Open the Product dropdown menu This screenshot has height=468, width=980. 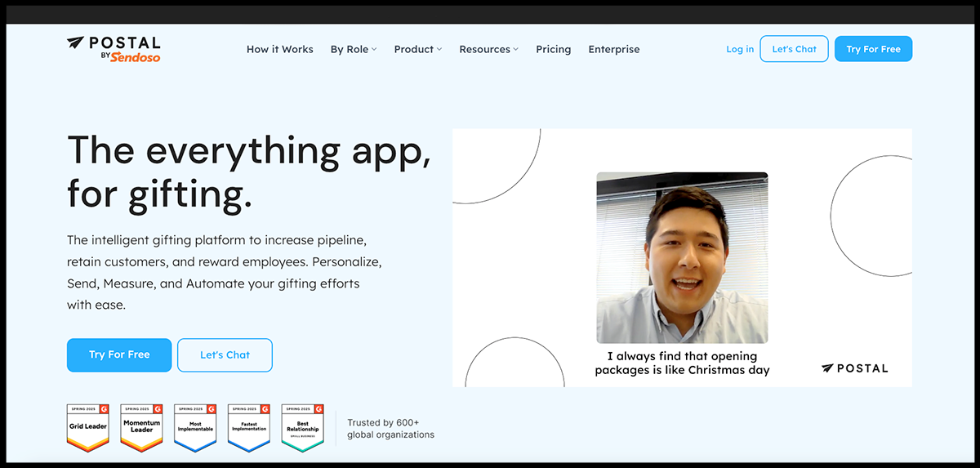pyautogui.click(x=417, y=49)
